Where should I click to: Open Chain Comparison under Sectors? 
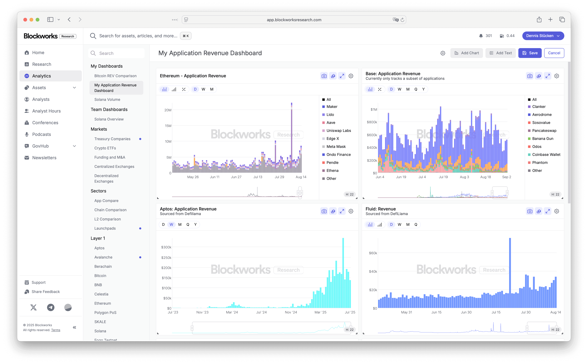[110, 210]
